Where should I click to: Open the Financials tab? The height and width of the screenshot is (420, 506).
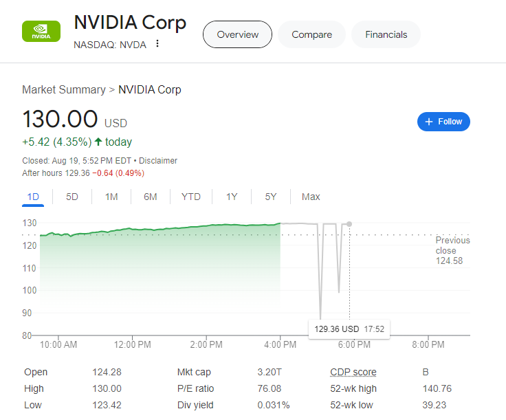click(386, 34)
